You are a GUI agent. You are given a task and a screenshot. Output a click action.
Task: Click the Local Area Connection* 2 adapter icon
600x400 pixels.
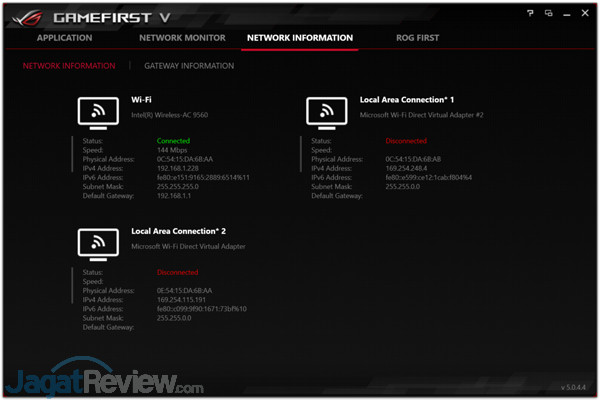click(x=98, y=245)
